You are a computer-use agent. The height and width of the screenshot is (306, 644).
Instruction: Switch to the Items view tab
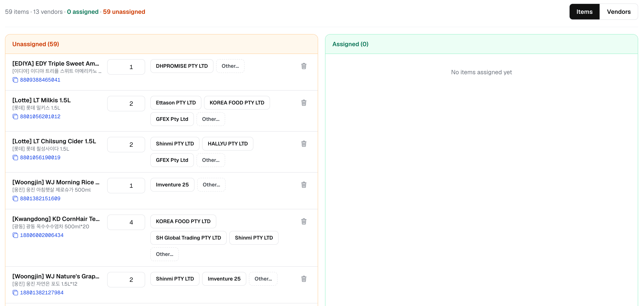click(x=584, y=12)
